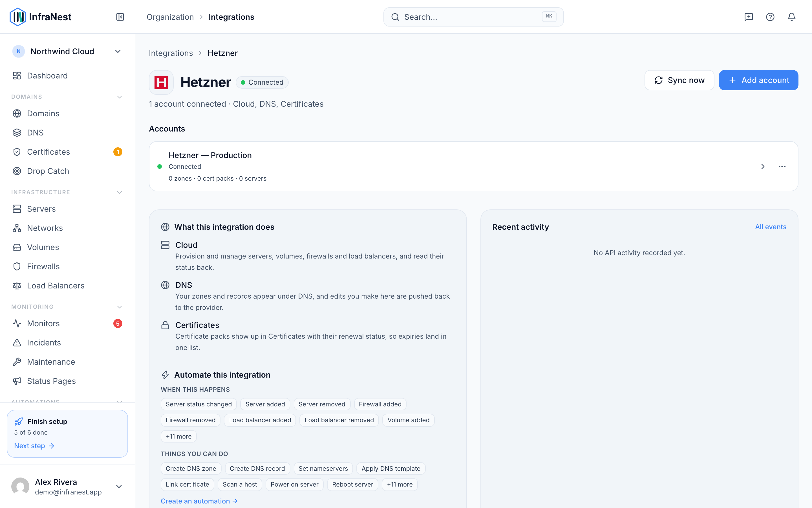This screenshot has width=812, height=508.
Task: Expand the Hetzner — Production account chevron
Action: (x=763, y=167)
